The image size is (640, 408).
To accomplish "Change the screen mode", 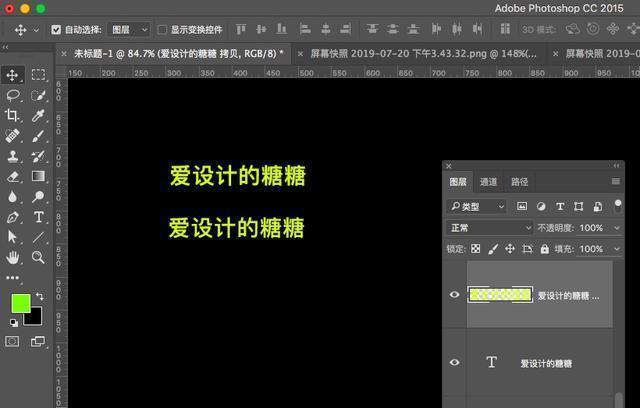I will [x=38, y=341].
